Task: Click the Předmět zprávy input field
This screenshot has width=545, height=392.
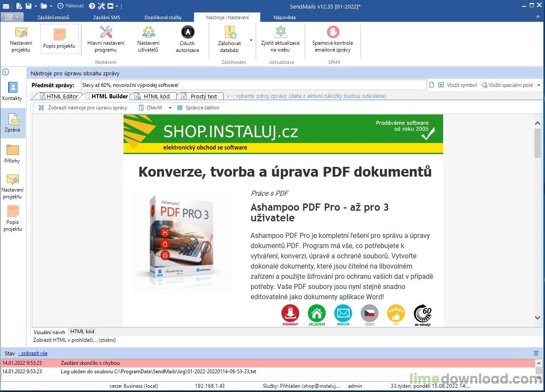Action: pyautogui.click(x=253, y=85)
